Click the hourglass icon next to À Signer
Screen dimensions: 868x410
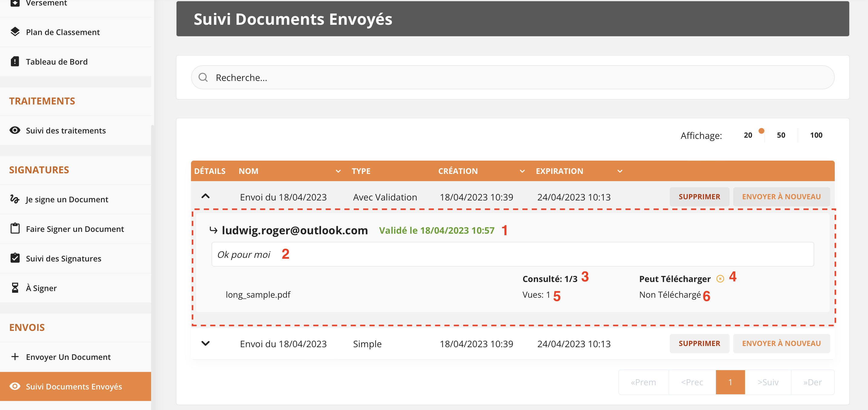[15, 288]
